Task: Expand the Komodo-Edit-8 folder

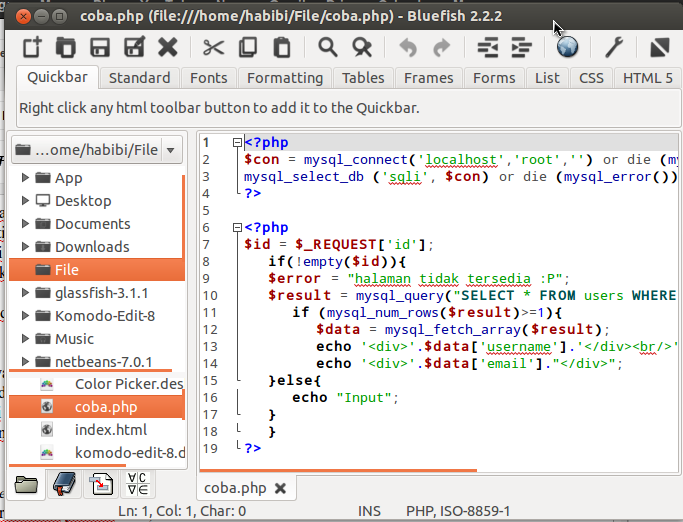Action: pos(25,315)
